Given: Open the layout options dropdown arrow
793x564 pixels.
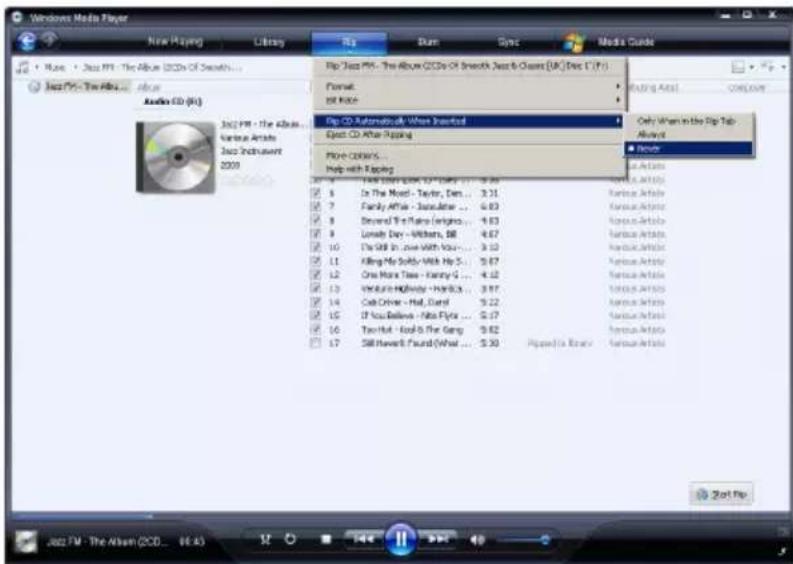Looking at the screenshot, I should point(752,67).
